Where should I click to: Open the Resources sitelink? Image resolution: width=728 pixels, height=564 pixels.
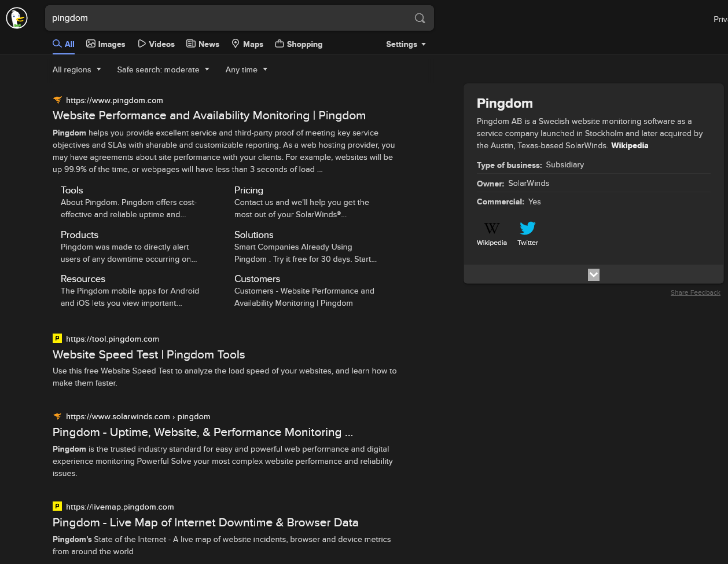click(x=83, y=279)
